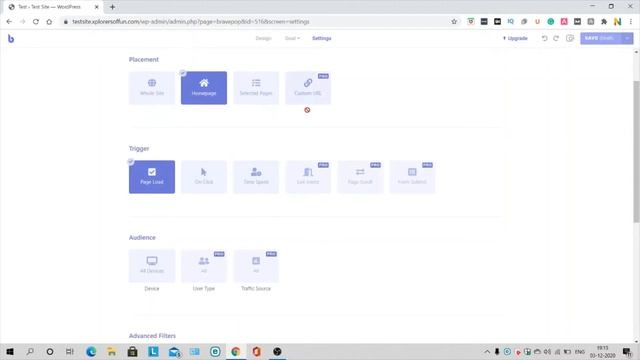Click the Trigger section heading

pos(139,149)
